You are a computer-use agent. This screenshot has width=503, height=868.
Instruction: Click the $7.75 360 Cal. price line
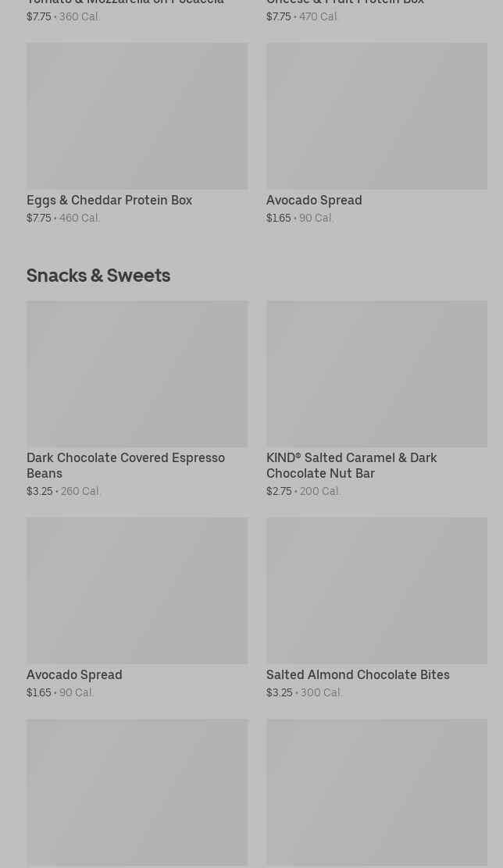[x=63, y=16]
